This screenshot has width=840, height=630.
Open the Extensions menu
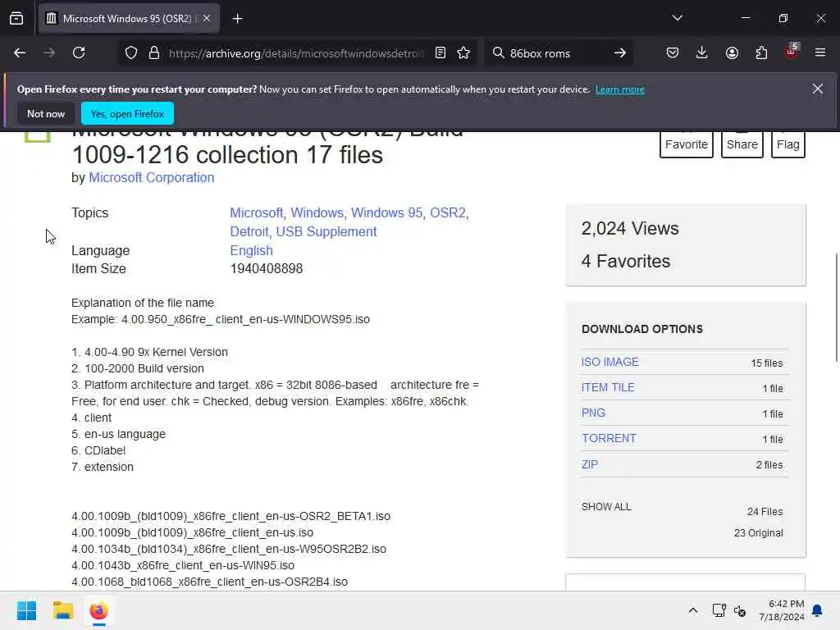pyautogui.click(x=761, y=53)
